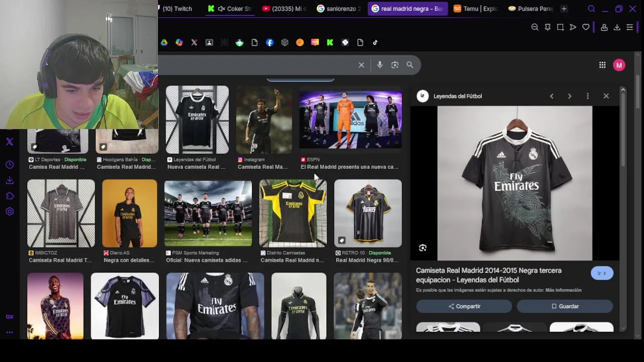Switch to the Temu tab
This screenshot has height=362, width=644.
pos(475,9)
